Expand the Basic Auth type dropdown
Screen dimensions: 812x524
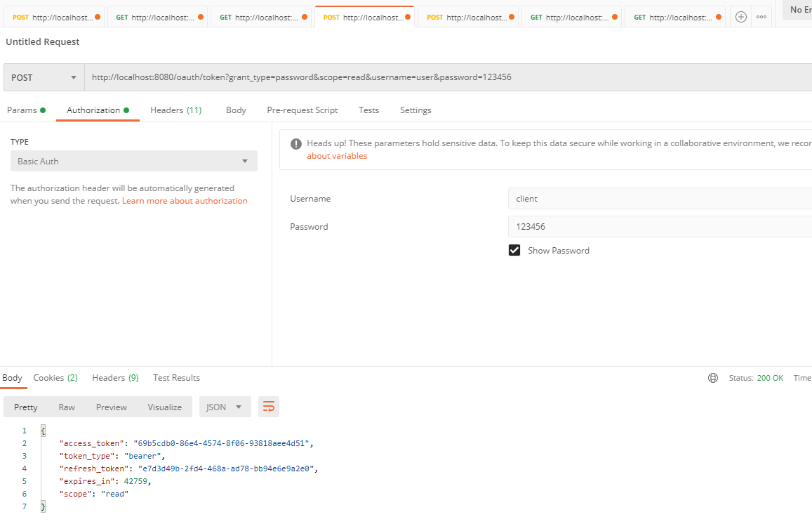[134, 161]
